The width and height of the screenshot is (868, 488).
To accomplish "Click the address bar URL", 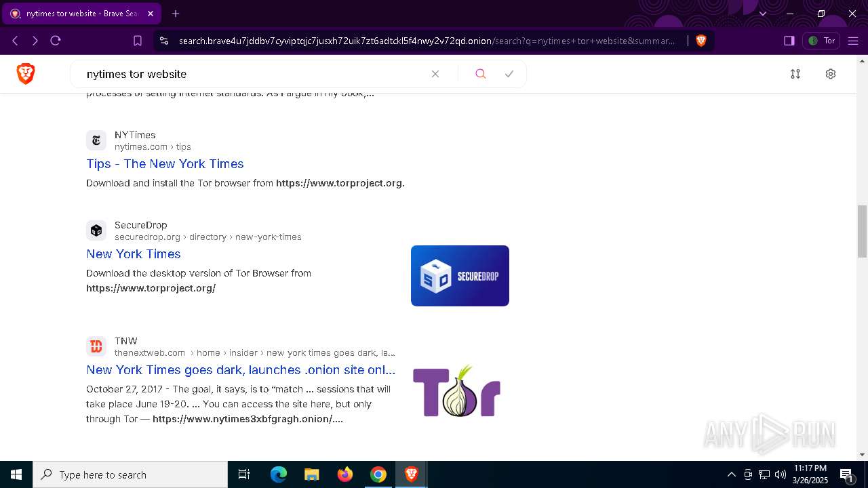I will pos(427,41).
